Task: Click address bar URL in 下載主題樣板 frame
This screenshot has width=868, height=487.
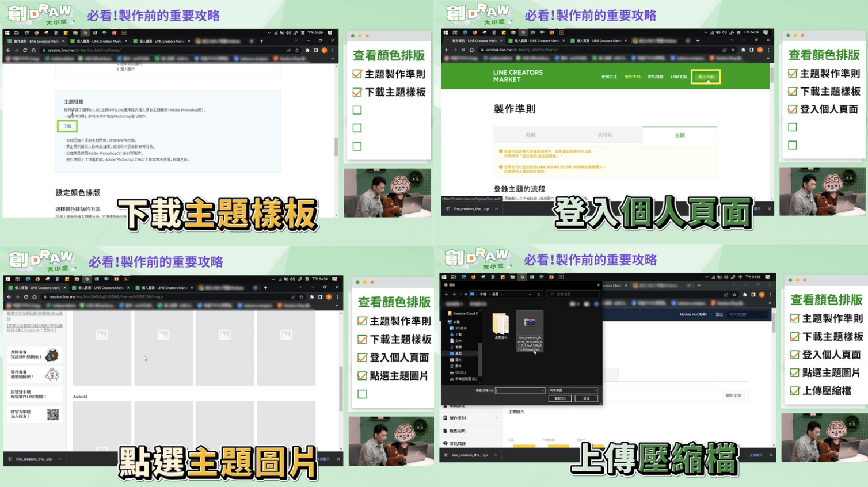Action: click(x=84, y=50)
